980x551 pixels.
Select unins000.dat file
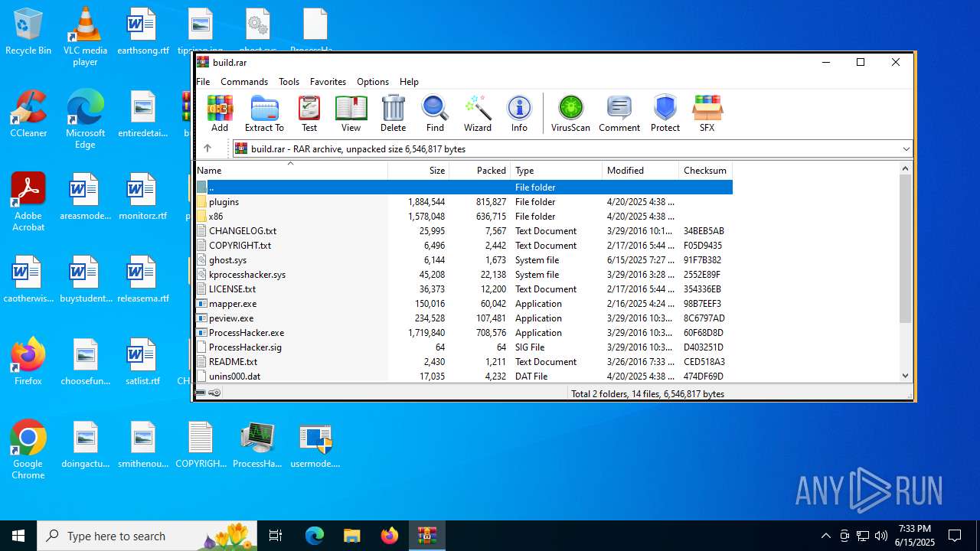point(464,377)
